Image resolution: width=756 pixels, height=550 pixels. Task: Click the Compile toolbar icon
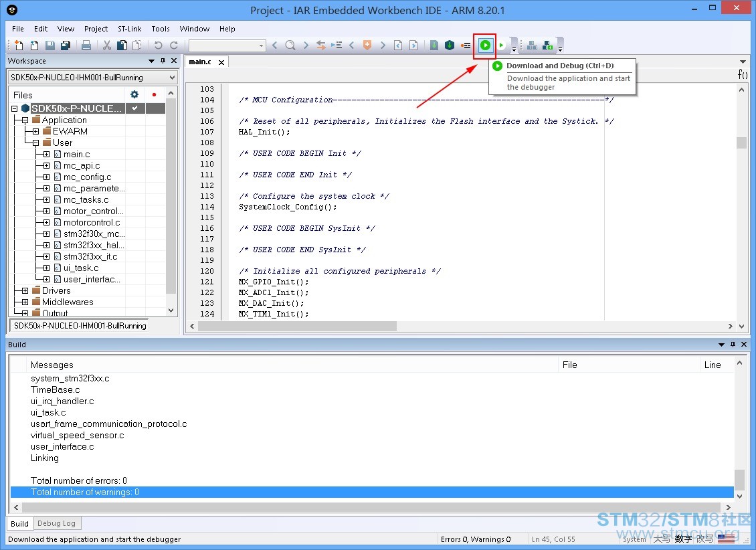434,45
